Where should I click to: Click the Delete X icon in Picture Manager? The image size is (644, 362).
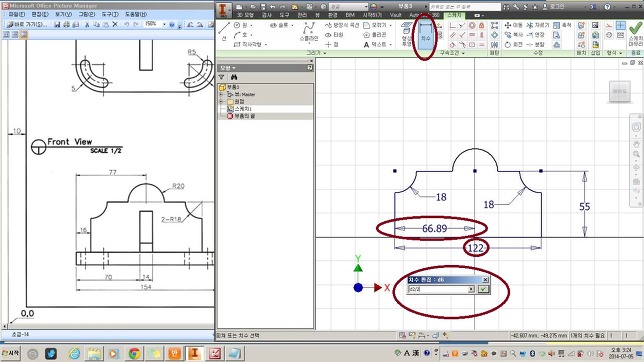pos(115,25)
